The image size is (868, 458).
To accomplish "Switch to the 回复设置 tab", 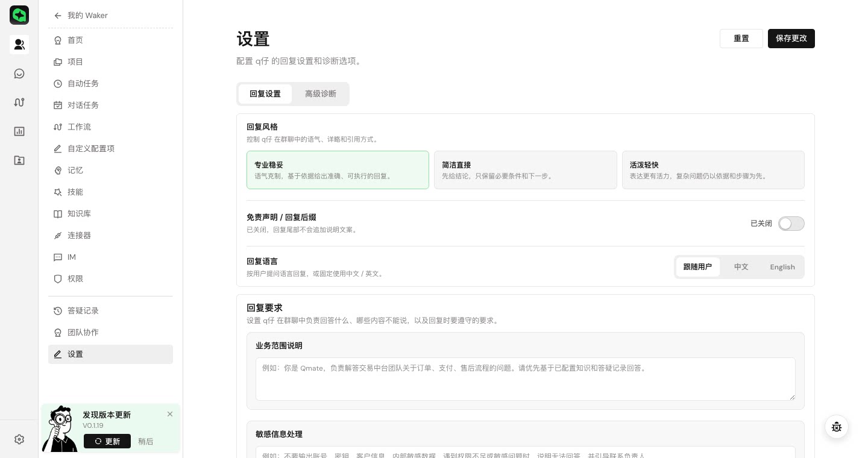I will [265, 94].
